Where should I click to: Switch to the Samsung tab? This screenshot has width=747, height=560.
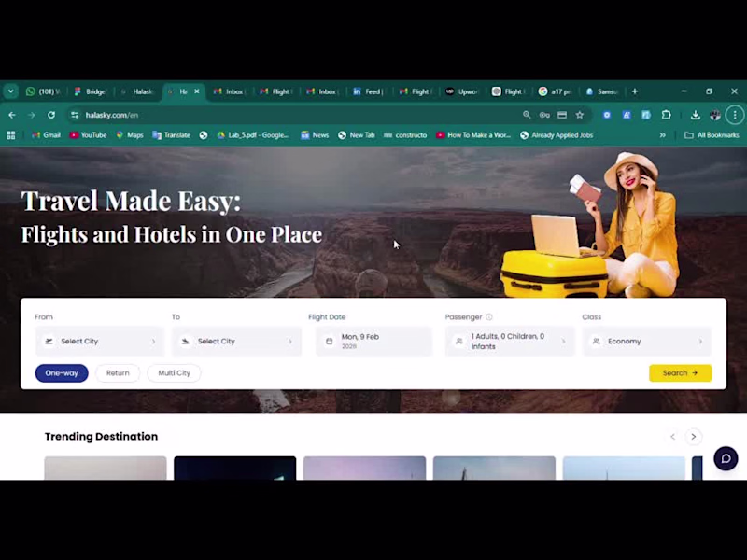tap(601, 91)
